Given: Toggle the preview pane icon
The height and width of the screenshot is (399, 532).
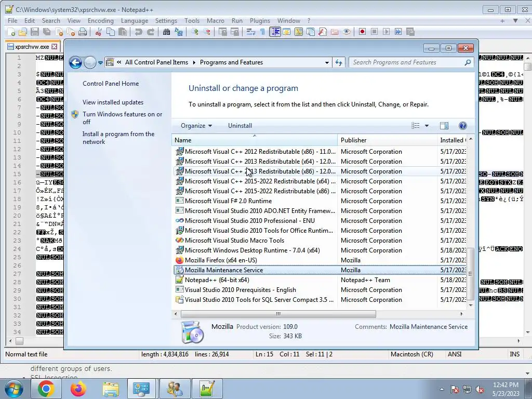Looking at the screenshot, I should [444, 126].
